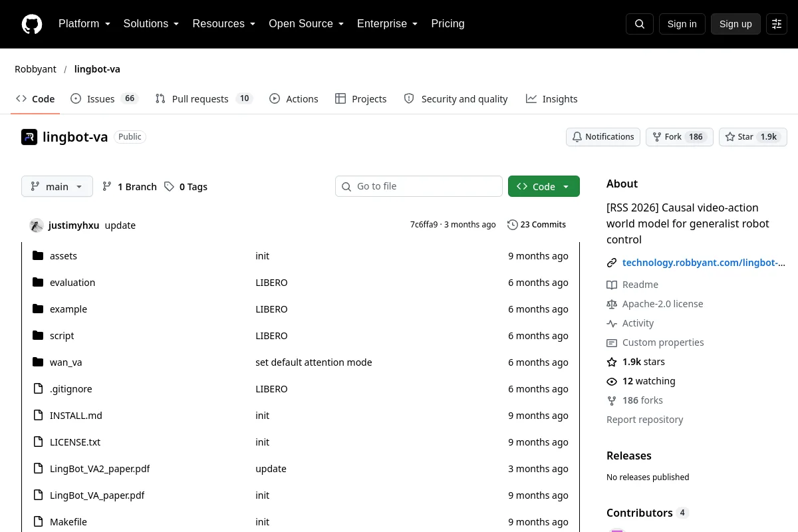Click the Makefile file icon

tap(38, 522)
